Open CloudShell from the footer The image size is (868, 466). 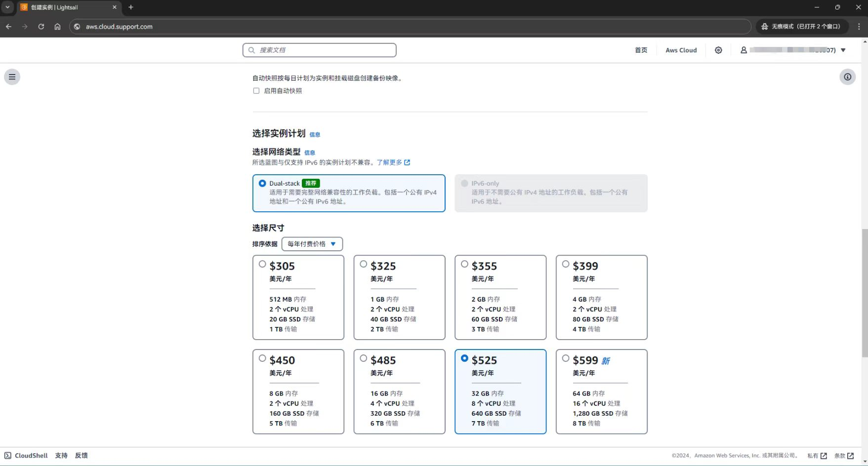31,456
